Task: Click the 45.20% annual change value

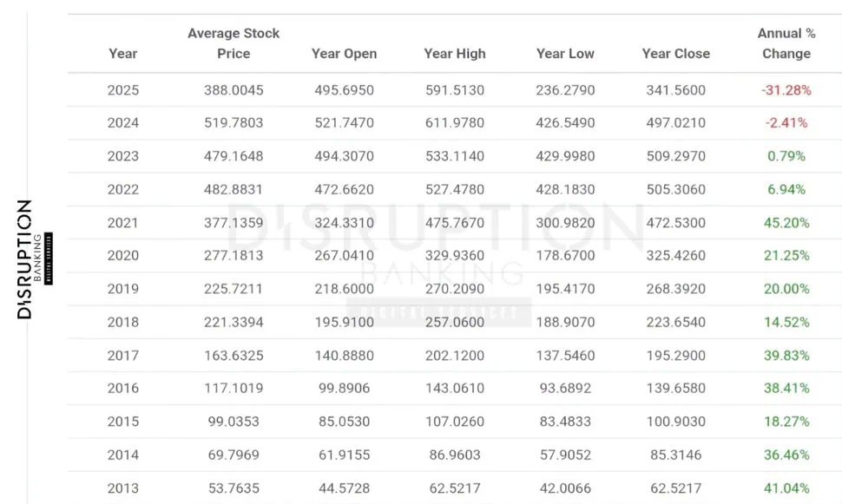Action: coord(786,223)
